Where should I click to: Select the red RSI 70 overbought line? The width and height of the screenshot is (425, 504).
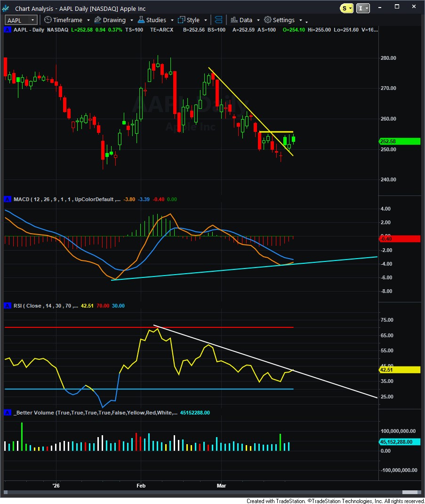tap(149, 327)
